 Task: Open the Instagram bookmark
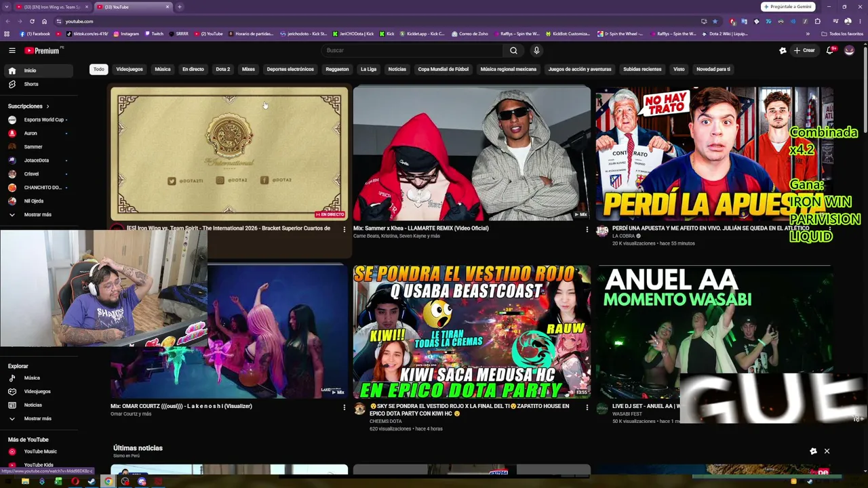click(126, 34)
